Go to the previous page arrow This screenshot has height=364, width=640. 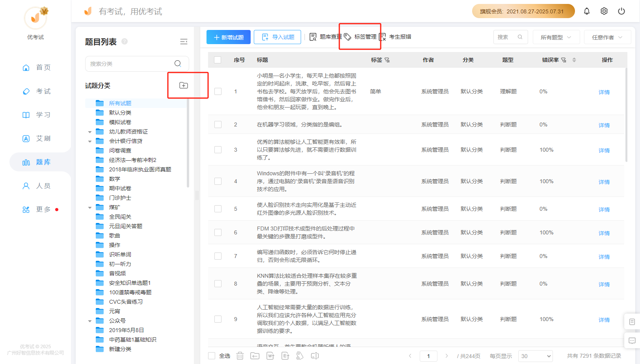(410, 356)
